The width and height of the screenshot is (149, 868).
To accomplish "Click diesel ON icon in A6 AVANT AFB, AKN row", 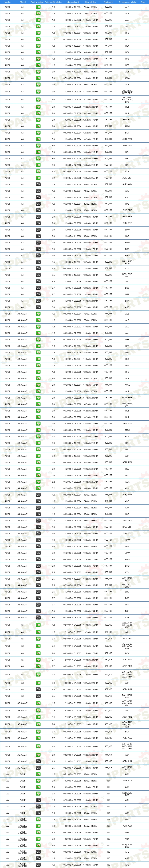I will coord(38,761).
